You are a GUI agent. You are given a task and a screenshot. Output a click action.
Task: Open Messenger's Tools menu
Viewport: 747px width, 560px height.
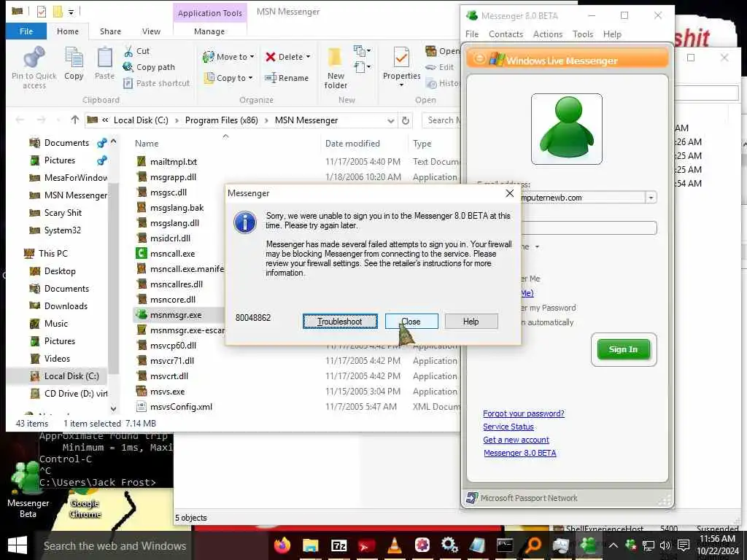click(583, 34)
